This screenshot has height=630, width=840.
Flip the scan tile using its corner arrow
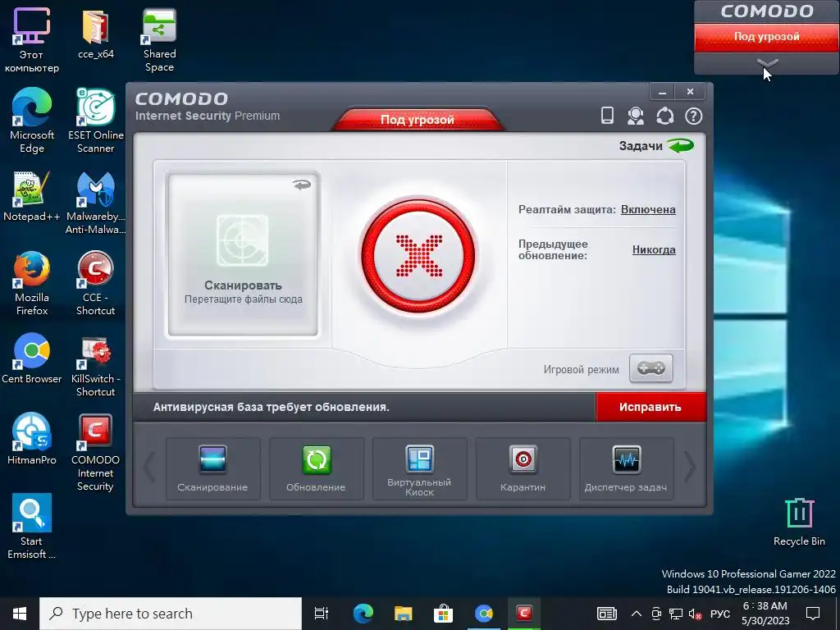[x=302, y=185]
